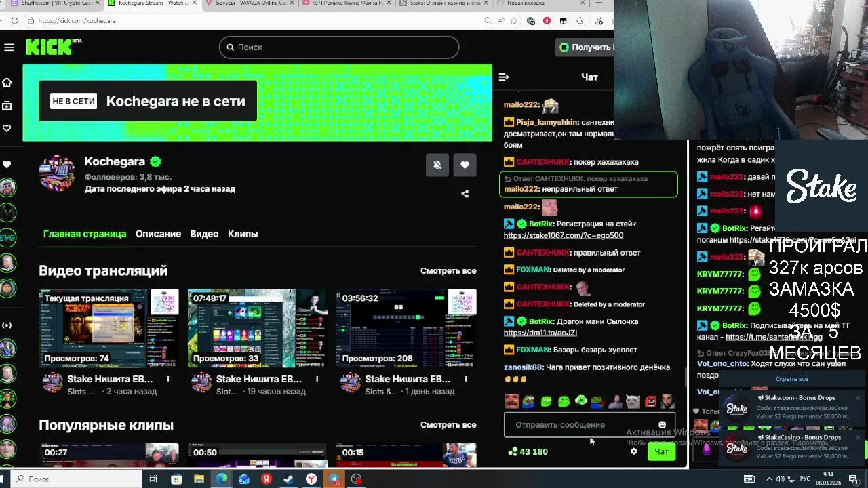Open the 00:27 clip thumbnail
868x488 pixels.
coord(108,455)
